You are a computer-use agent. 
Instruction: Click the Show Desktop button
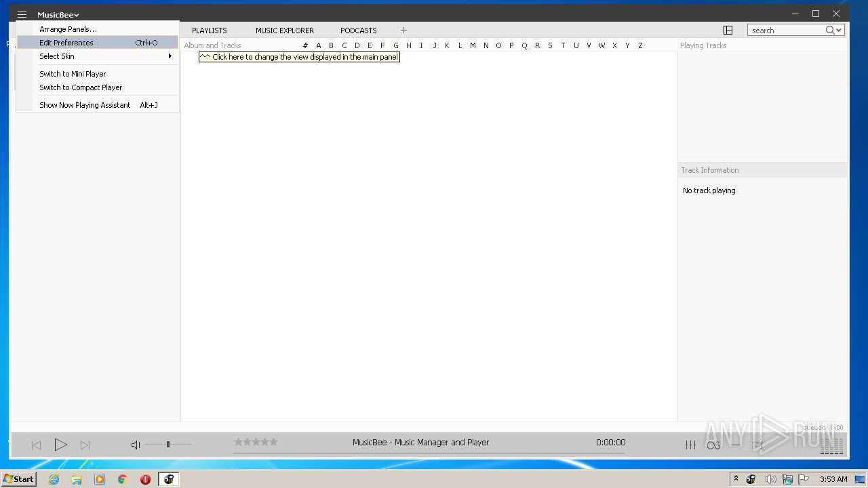pyautogui.click(x=860, y=479)
